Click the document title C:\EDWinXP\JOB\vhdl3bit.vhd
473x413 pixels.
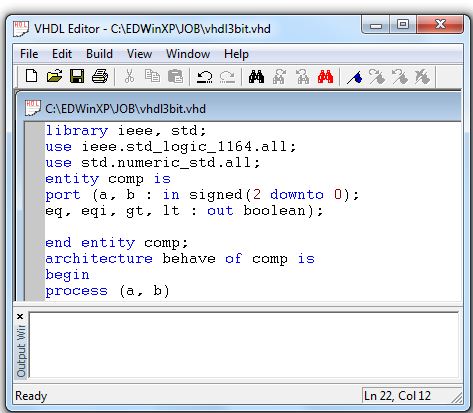[x=125, y=109]
